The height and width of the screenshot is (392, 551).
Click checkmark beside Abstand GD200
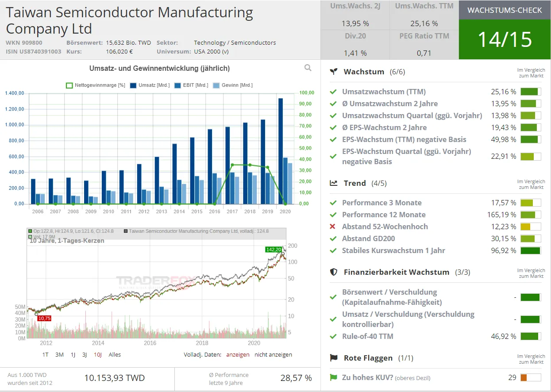[x=334, y=238]
